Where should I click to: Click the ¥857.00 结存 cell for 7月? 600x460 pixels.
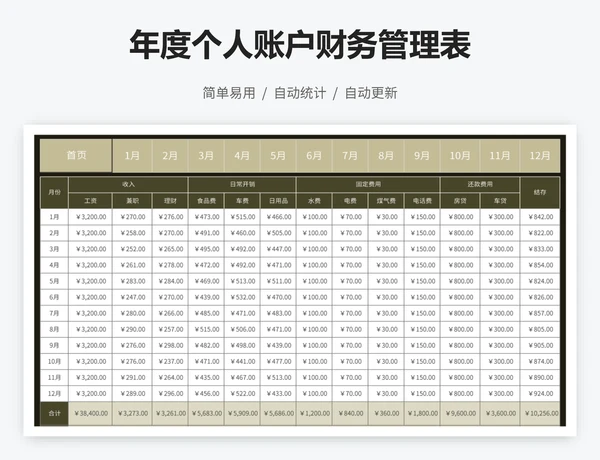click(x=540, y=313)
